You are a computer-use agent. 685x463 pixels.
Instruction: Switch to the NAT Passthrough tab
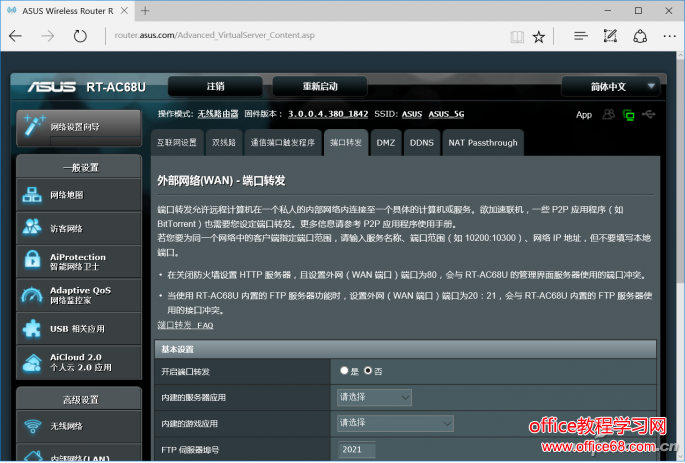(483, 142)
